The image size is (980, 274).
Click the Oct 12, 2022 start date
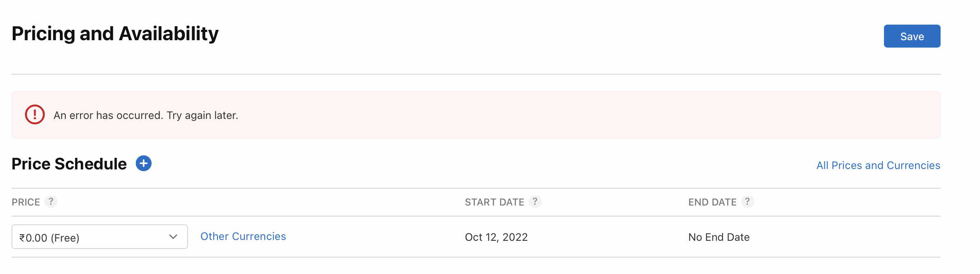tap(496, 237)
